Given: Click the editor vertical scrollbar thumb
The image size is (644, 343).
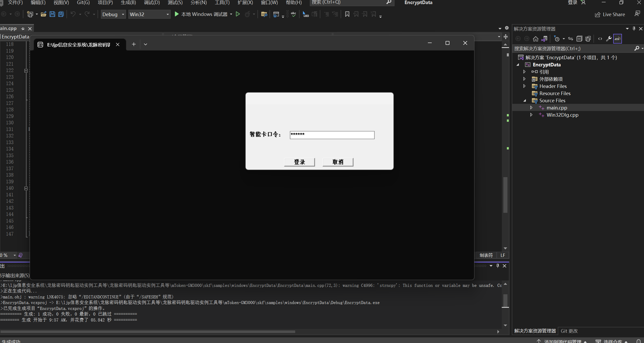Looking at the screenshot, I should point(505,195).
